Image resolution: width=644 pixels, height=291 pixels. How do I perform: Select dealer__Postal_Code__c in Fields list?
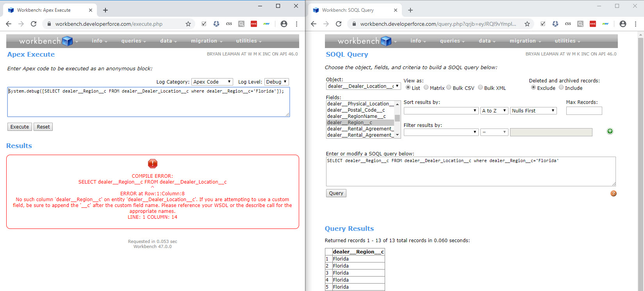pos(360,110)
